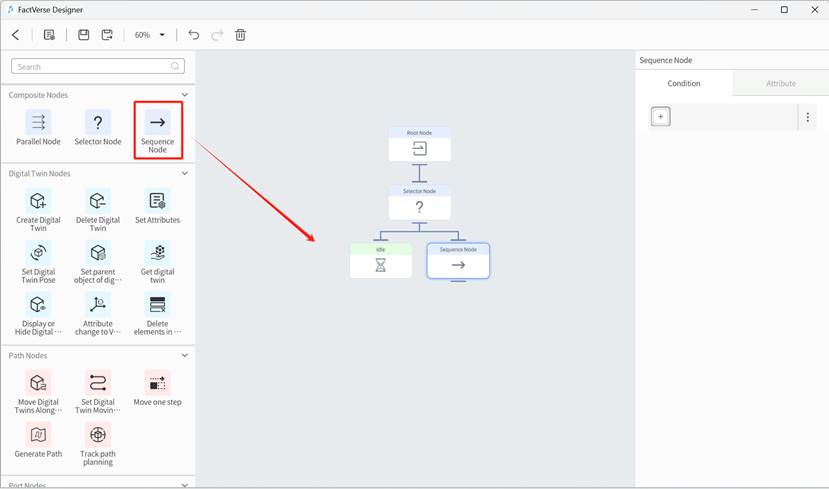Choose the Create Digital Twin node
The image size is (829, 489).
[x=38, y=202]
